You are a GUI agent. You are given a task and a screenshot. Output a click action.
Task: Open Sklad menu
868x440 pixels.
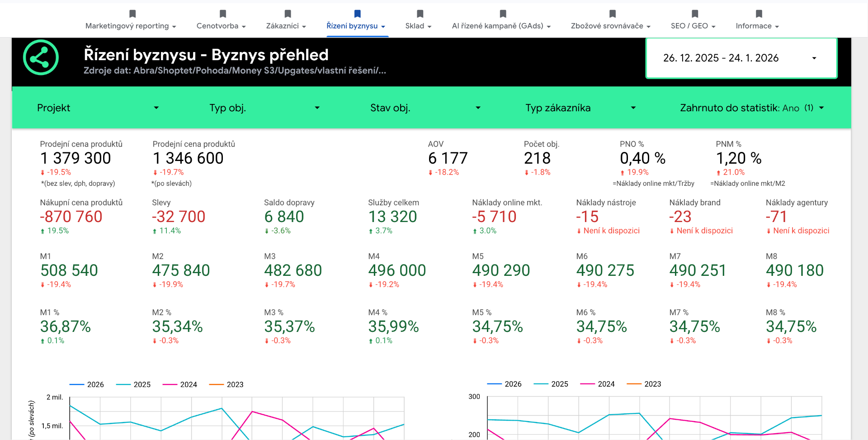pyautogui.click(x=418, y=26)
